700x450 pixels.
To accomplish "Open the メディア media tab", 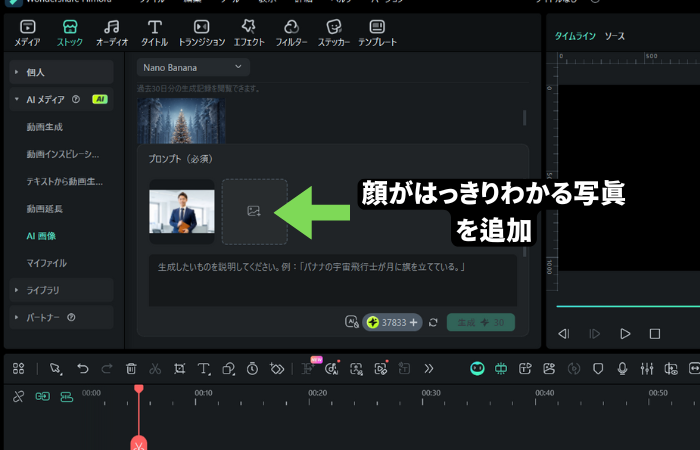I will pos(27,33).
